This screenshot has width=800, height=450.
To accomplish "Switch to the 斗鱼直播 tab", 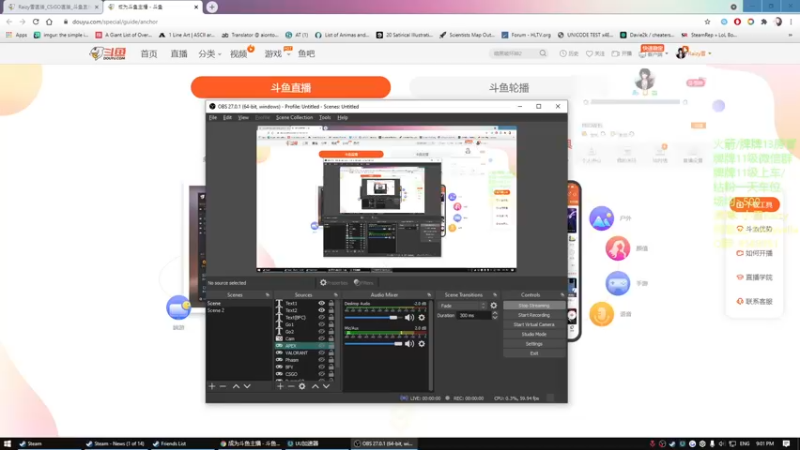I will (291, 87).
